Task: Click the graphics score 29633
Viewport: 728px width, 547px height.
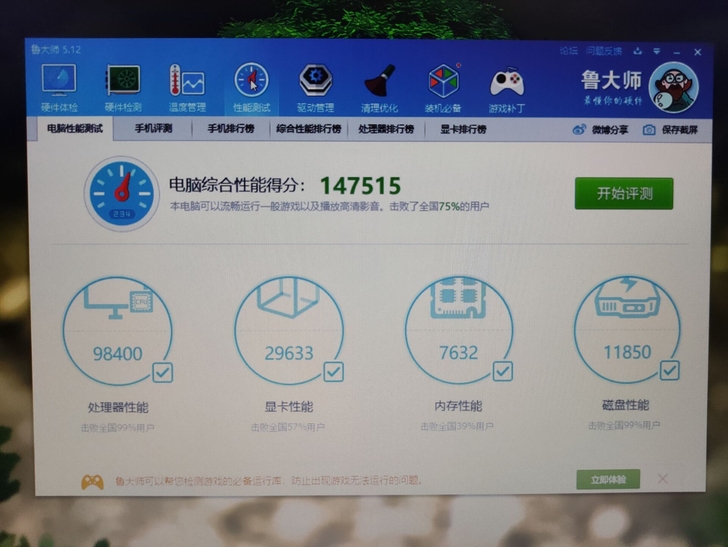Action: (289, 353)
